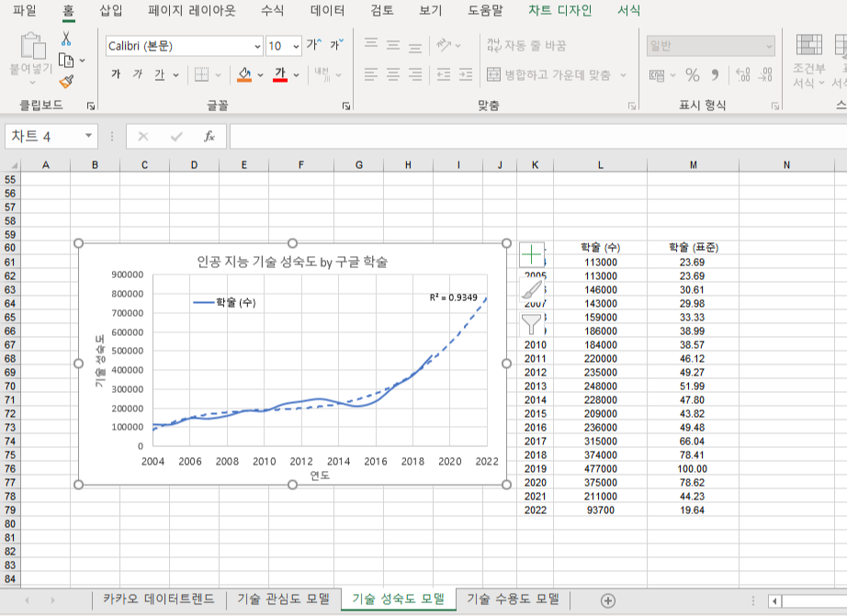The width and height of the screenshot is (847, 616).
Task: Open the font size 10 dropdown
Action: [x=296, y=47]
